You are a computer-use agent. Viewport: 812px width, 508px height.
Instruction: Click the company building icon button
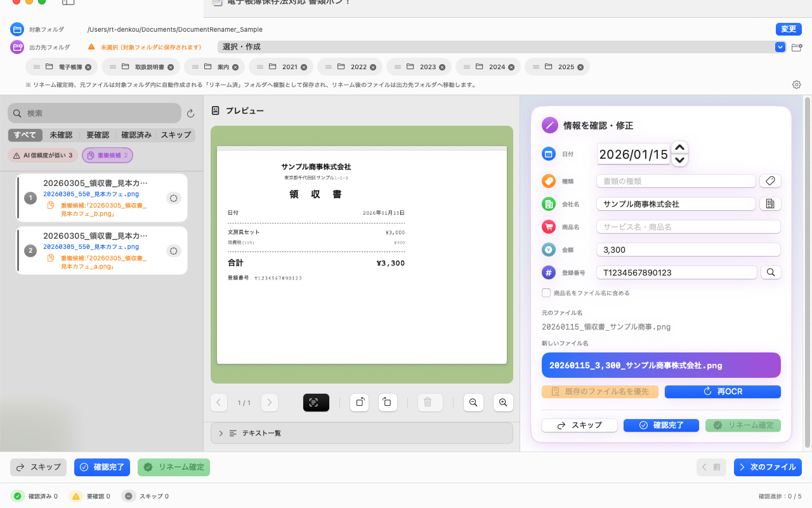[x=770, y=204]
